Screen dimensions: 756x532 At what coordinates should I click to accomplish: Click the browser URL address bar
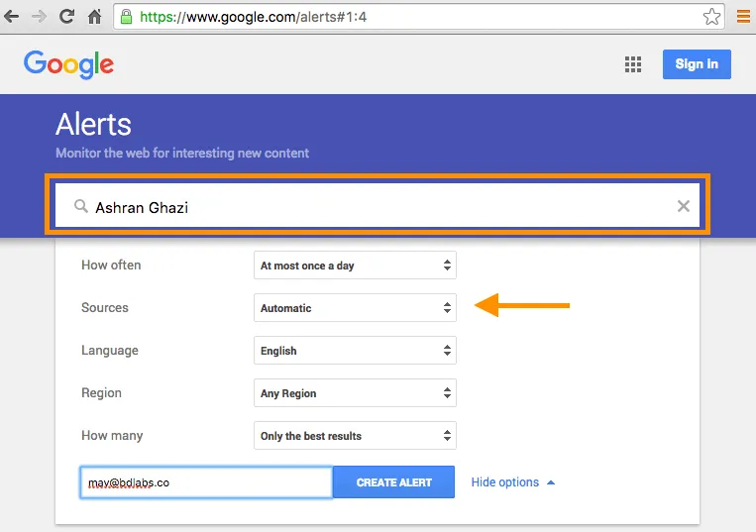[418, 17]
